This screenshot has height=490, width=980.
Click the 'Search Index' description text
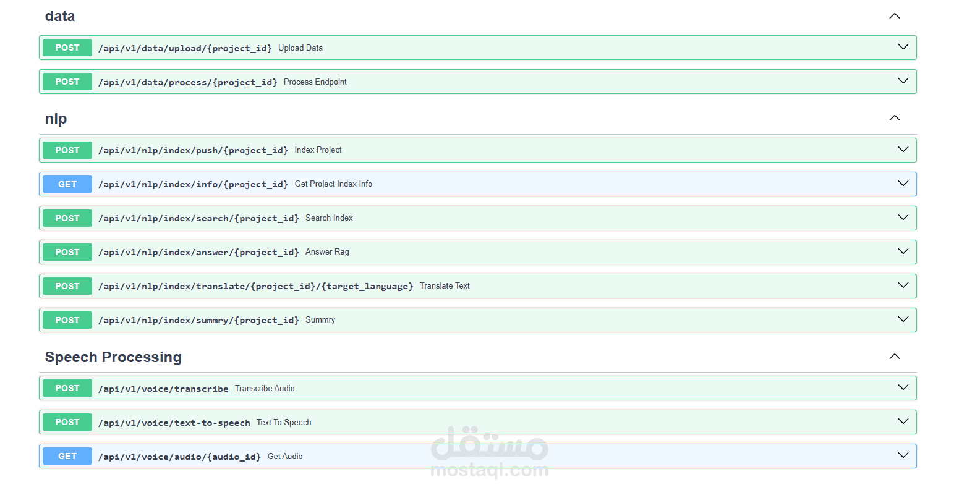click(x=330, y=218)
